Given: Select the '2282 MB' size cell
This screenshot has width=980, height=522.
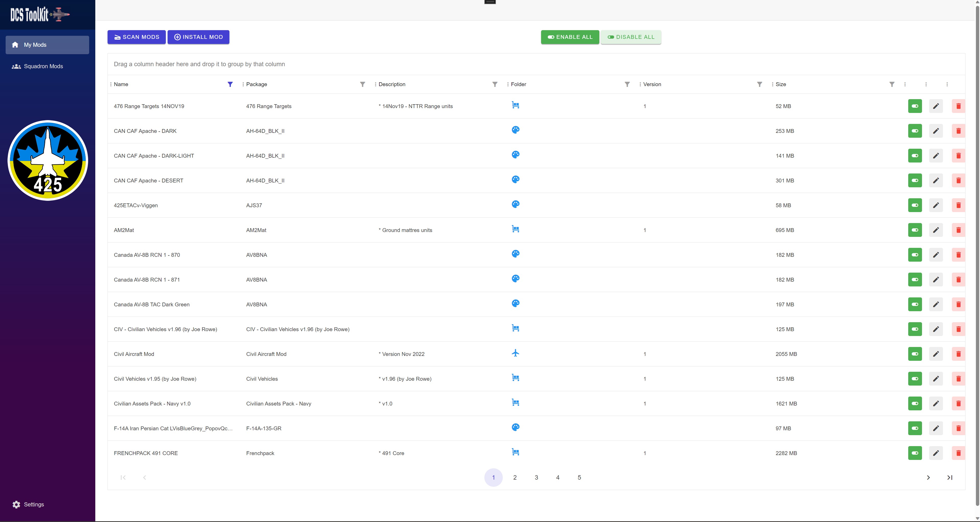Looking at the screenshot, I should pyautogui.click(x=786, y=453).
